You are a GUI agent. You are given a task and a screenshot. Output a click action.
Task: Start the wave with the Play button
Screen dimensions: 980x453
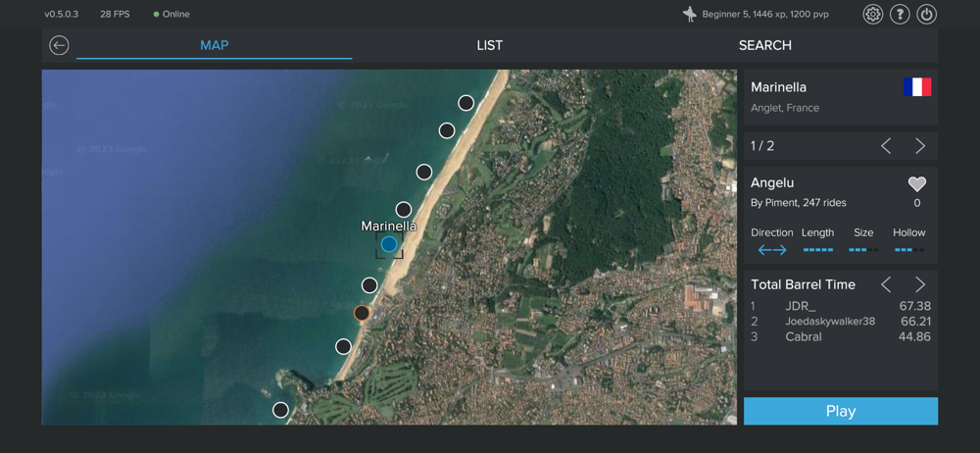[841, 411]
